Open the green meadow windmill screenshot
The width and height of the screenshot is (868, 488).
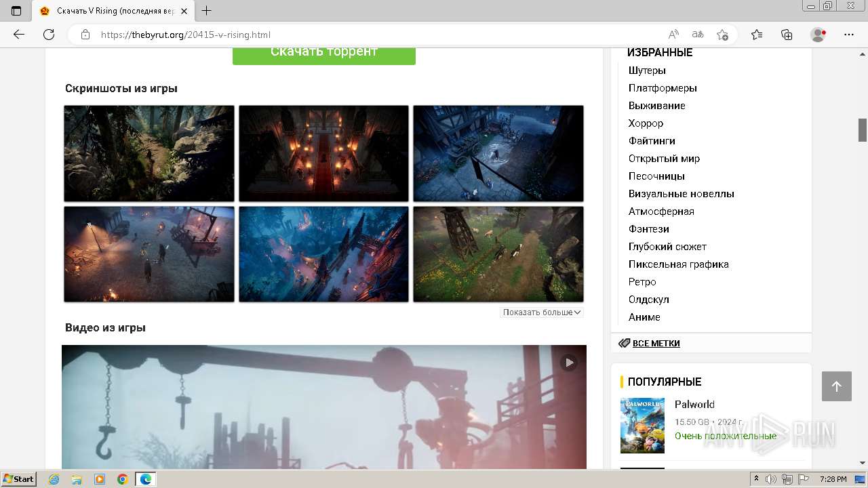(498, 254)
